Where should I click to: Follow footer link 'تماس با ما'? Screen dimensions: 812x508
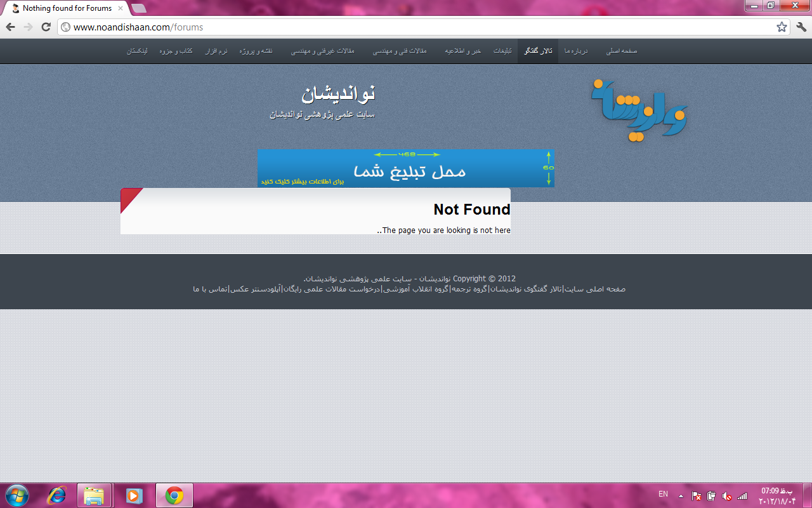pos(210,289)
